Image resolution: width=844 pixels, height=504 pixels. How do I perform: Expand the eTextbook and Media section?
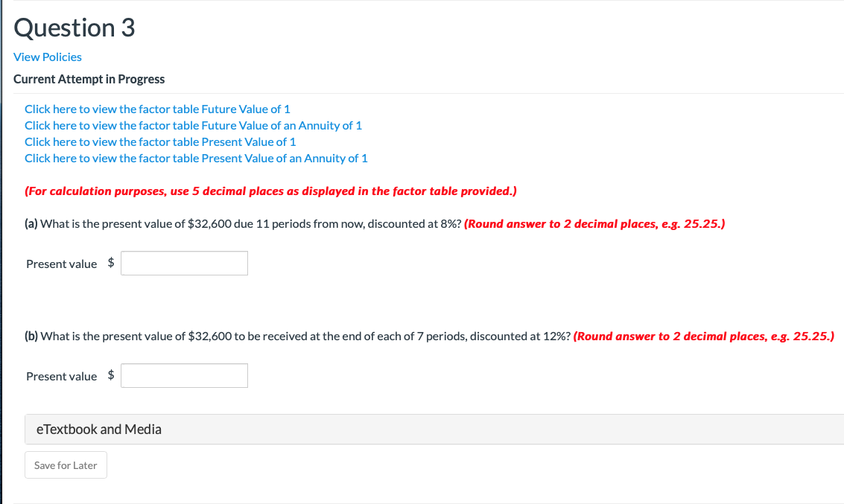pos(98,429)
